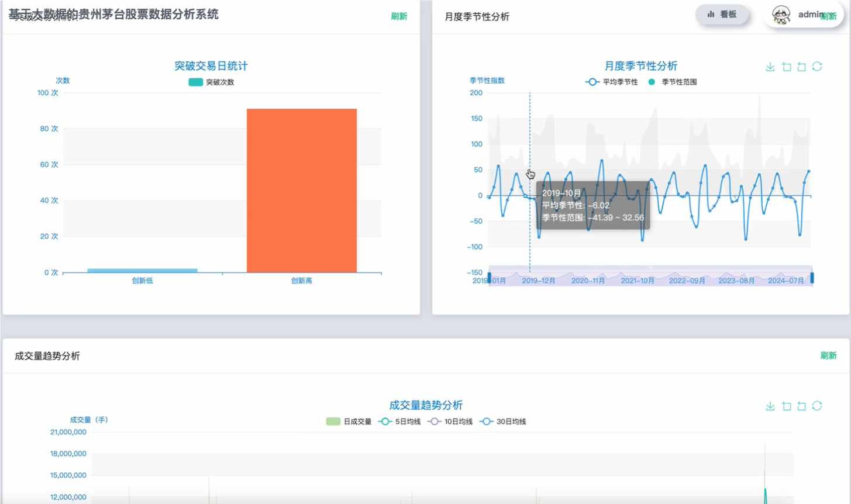The image size is (851, 504).
Task: Click the admin user avatar
Action: [781, 15]
